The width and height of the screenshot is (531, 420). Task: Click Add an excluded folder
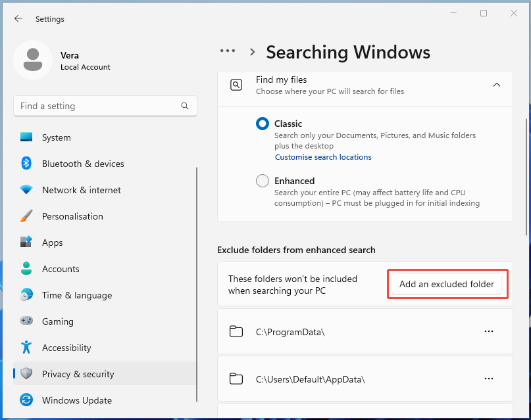(447, 284)
